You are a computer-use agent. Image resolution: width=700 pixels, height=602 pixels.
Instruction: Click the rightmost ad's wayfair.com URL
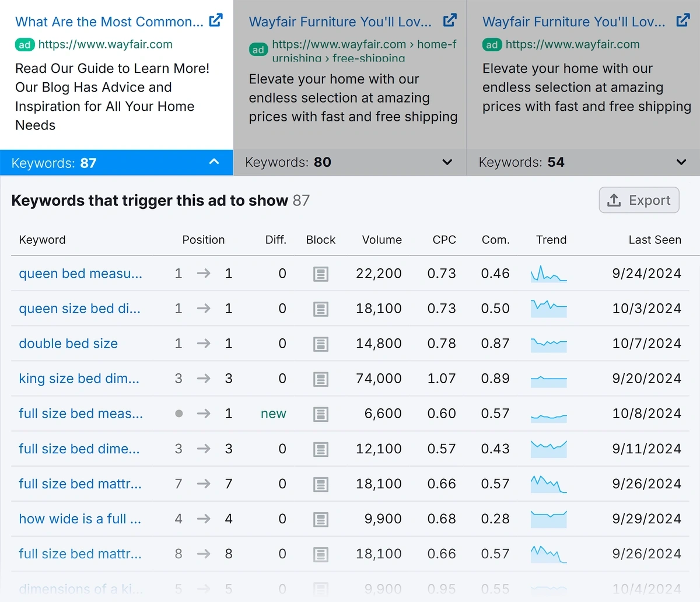[x=572, y=44]
